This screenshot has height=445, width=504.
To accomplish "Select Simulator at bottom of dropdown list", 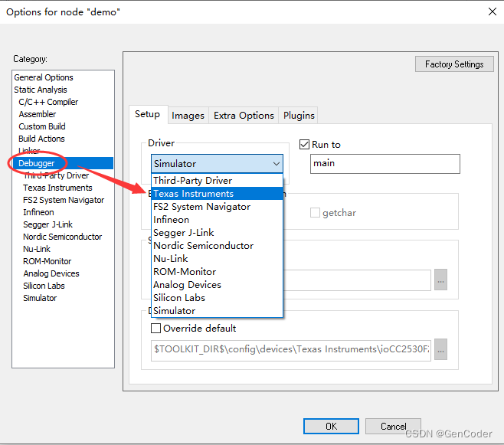I will point(217,311).
